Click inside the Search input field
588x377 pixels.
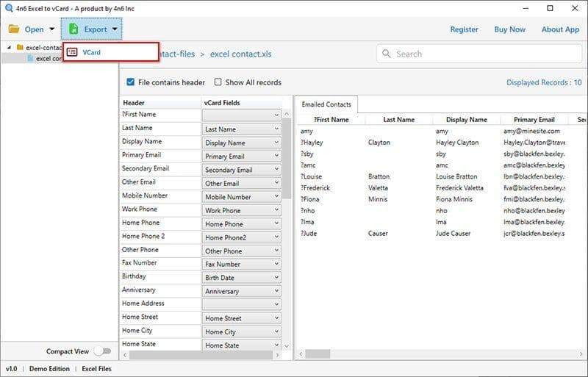click(x=478, y=54)
